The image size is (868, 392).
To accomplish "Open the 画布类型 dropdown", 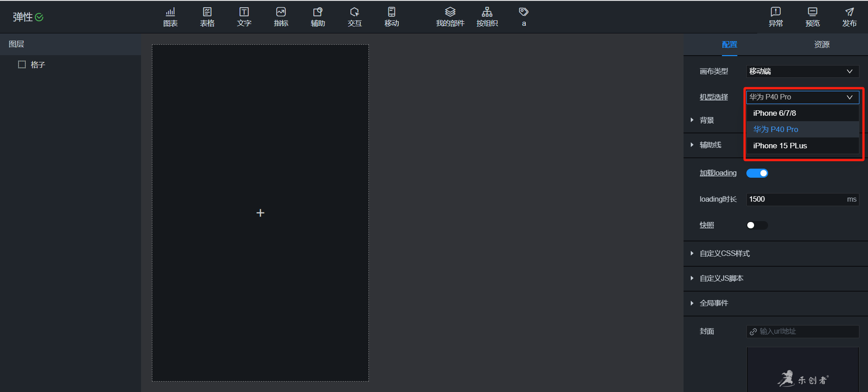I will pyautogui.click(x=802, y=71).
